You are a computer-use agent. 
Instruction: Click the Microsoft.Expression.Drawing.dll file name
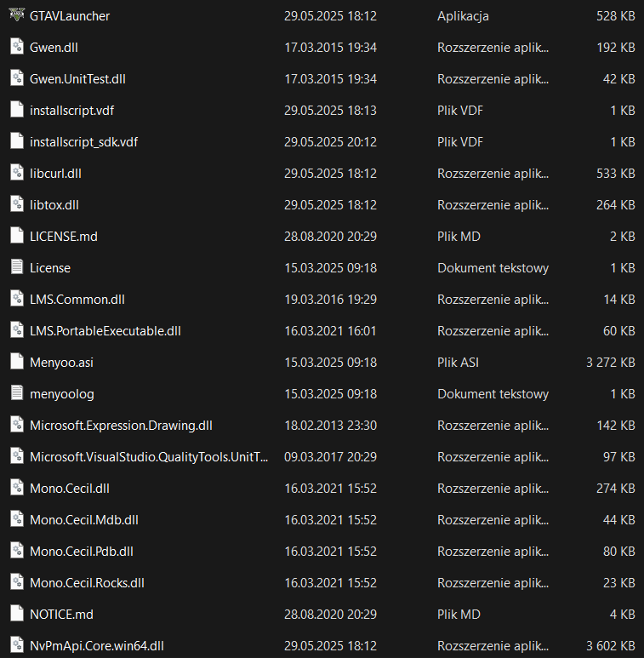tap(121, 425)
